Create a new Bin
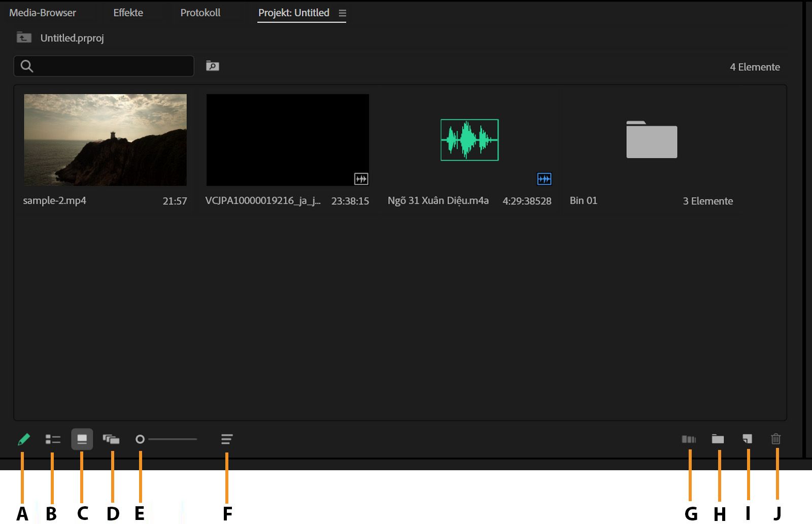 [719, 439]
